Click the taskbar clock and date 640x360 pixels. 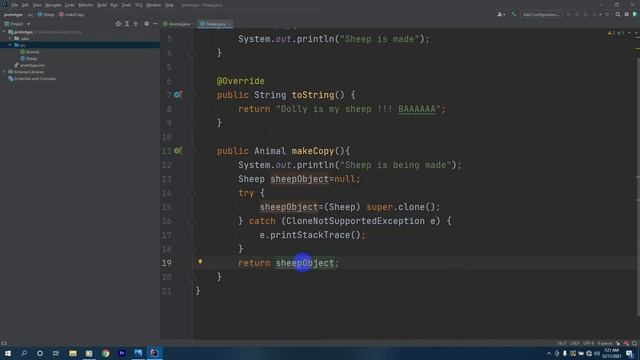coord(611,353)
